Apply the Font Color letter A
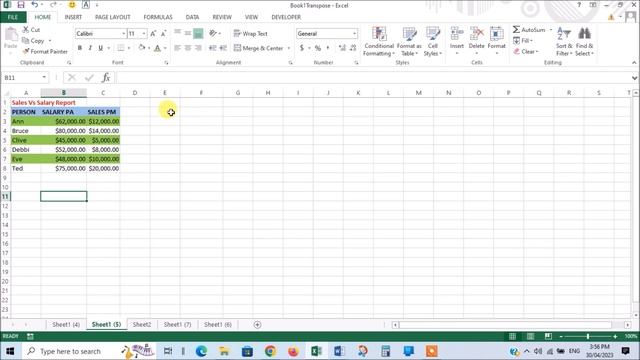This screenshot has height=360, width=640. click(158, 48)
